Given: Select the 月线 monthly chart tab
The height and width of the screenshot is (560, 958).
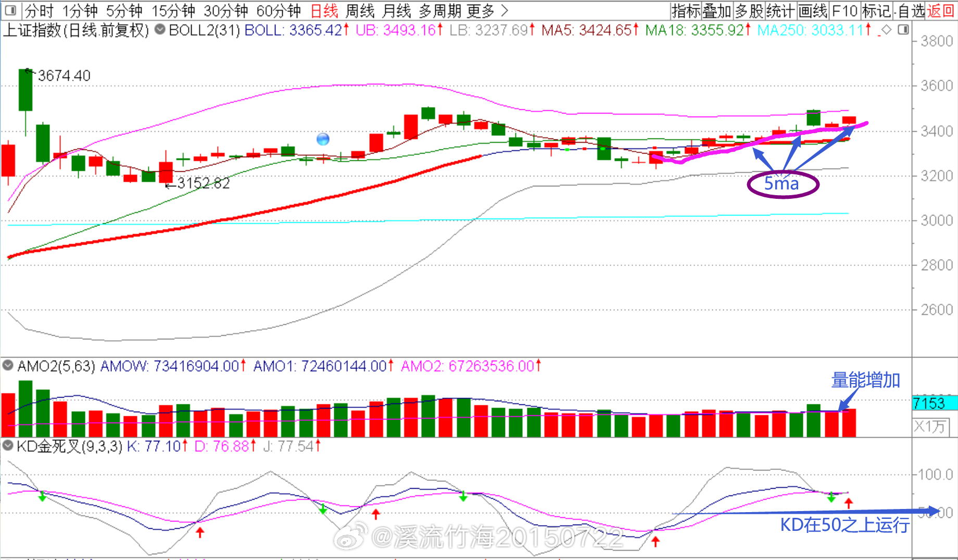Looking at the screenshot, I should tap(397, 10).
